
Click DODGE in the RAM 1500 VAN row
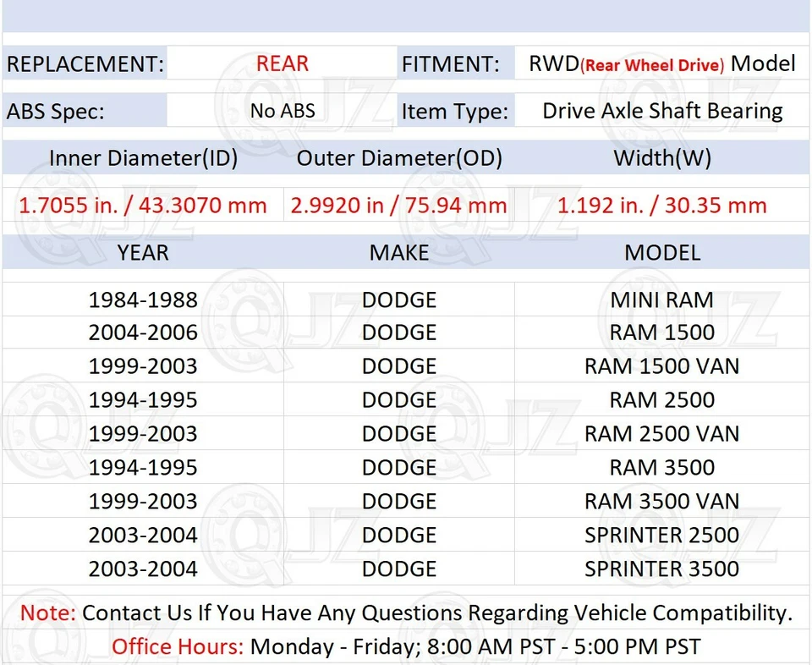coord(399,366)
